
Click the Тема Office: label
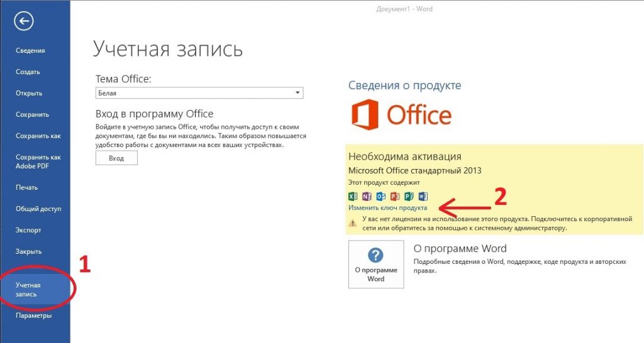click(x=123, y=79)
